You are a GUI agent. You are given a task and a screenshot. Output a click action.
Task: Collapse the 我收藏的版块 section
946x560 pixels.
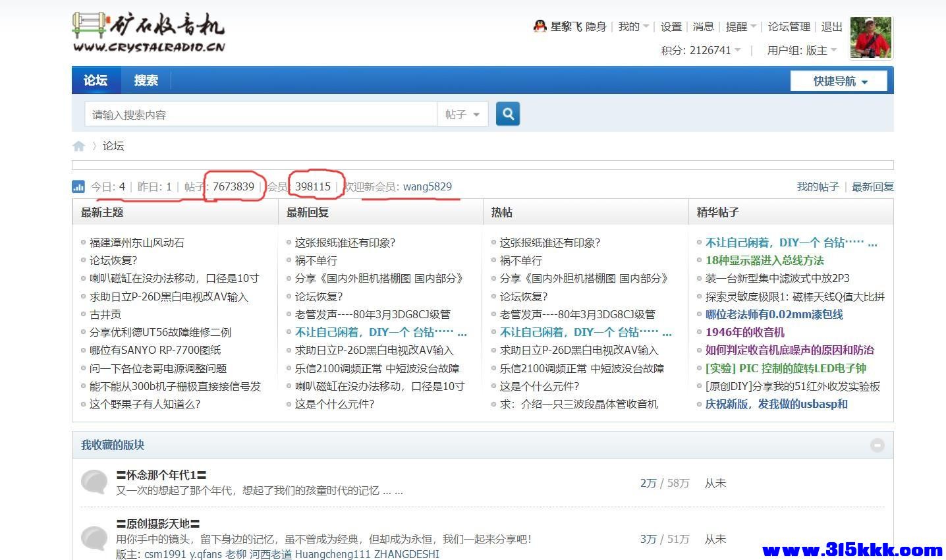(877, 445)
